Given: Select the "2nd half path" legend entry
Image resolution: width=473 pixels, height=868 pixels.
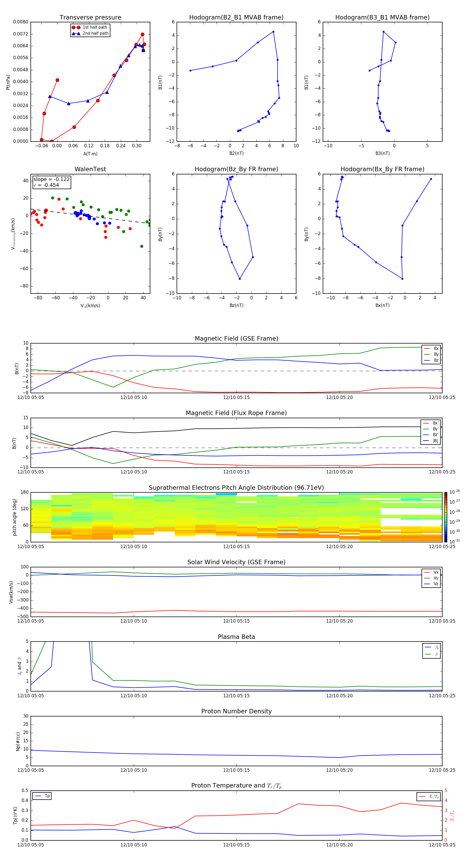Looking at the screenshot, I should [x=90, y=33].
